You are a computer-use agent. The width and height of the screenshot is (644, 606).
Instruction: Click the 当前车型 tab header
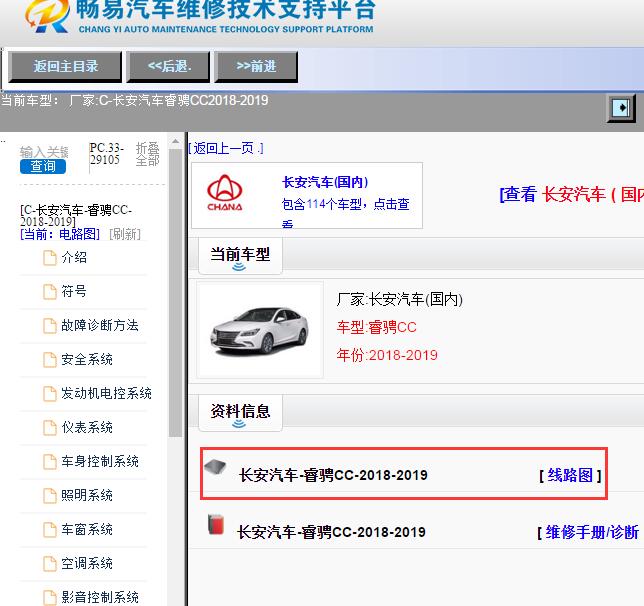click(240, 254)
